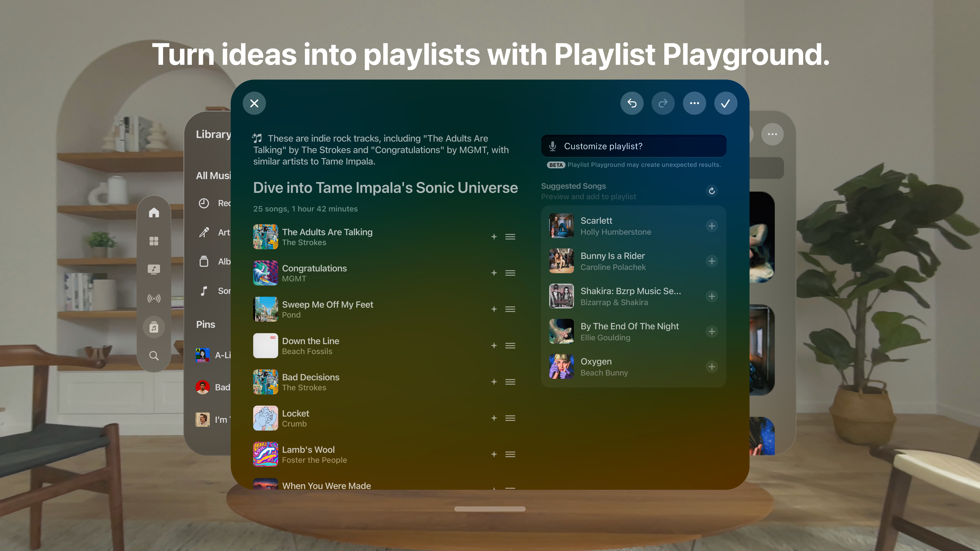The height and width of the screenshot is (551, 980).
Task: Click reorder handle on The Adults Are Talking
Action: pos(510,236)
